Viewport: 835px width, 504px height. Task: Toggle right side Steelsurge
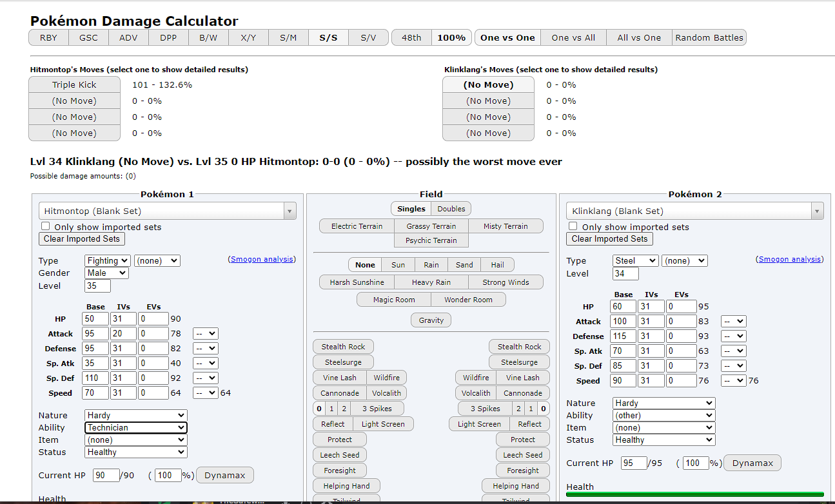(x=520, y=362)
